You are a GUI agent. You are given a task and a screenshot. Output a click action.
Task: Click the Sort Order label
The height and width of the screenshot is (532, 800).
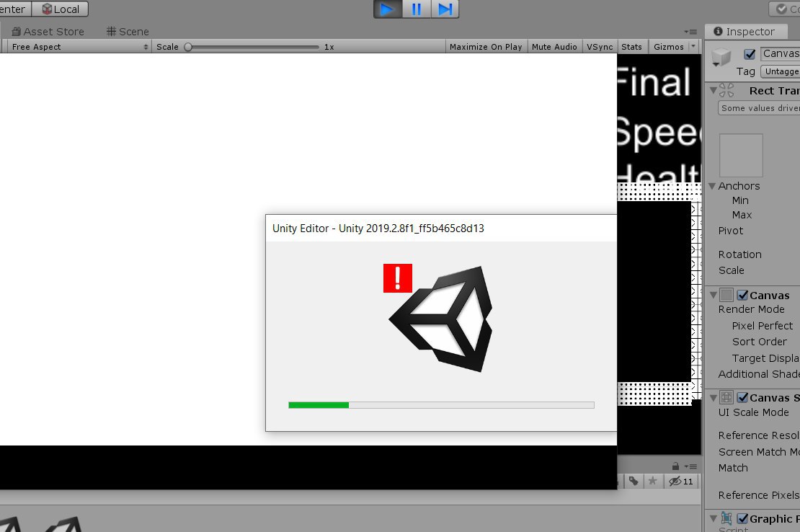point(759,342)
